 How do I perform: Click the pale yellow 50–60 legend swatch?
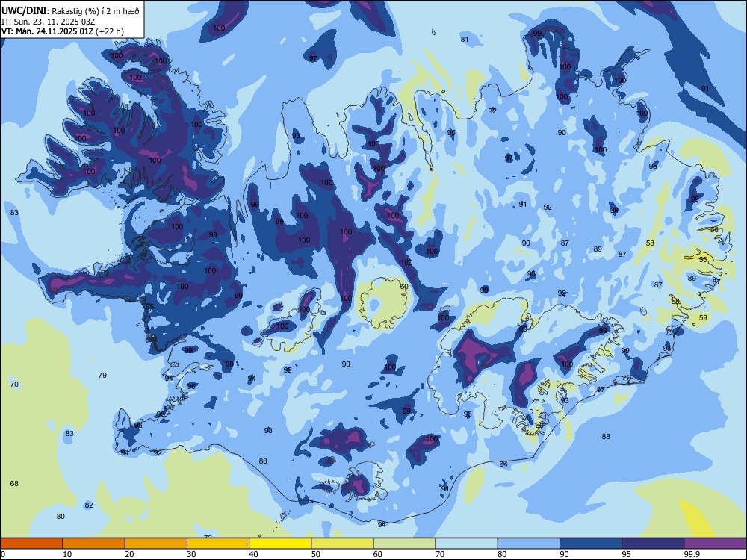342,544
